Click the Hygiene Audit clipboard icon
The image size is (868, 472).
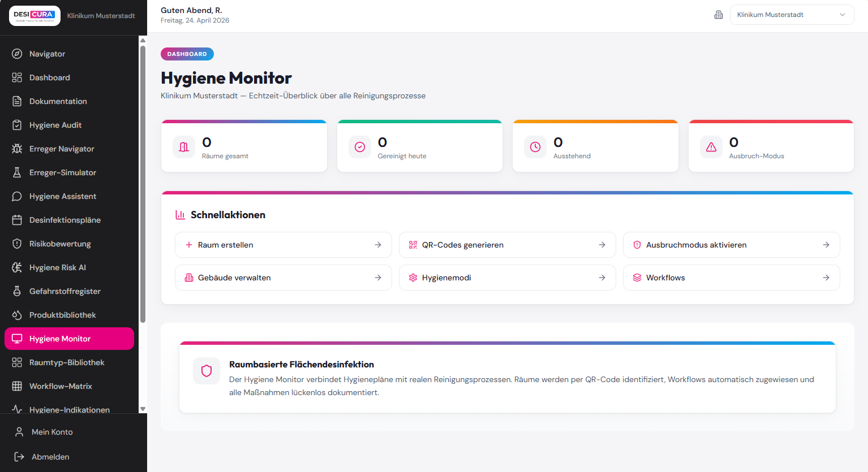(17, 125)
